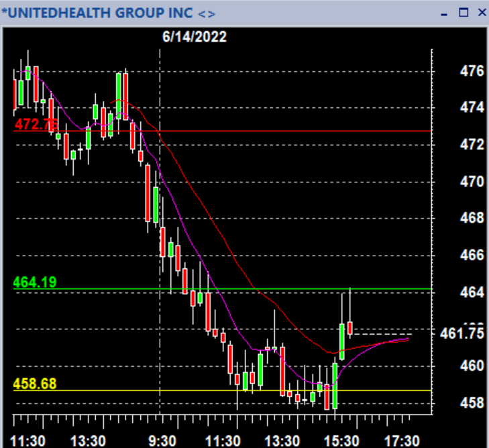Click the 13:30 label left of 9:30
The height and width of the screenshot is (448, 489).
pos(88,441)
